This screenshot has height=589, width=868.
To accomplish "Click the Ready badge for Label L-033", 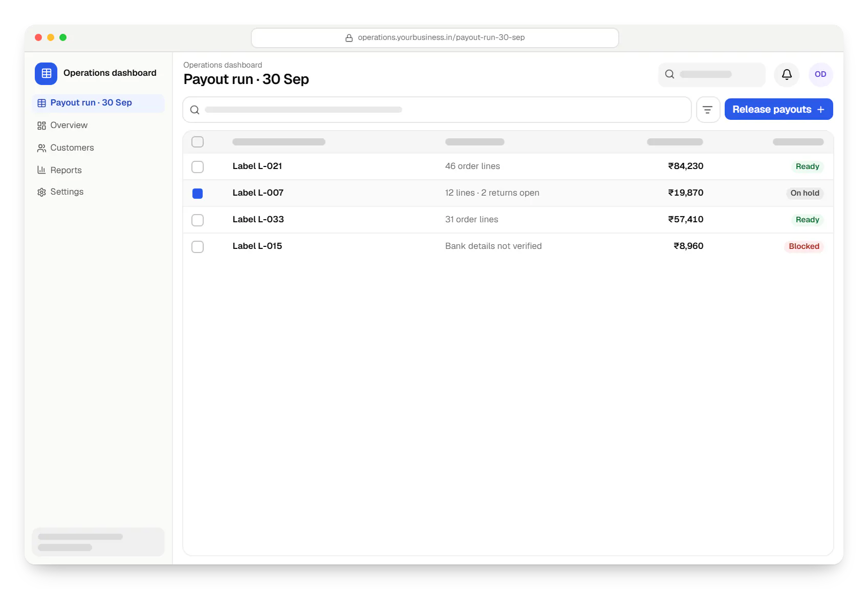I will (807, 220).
